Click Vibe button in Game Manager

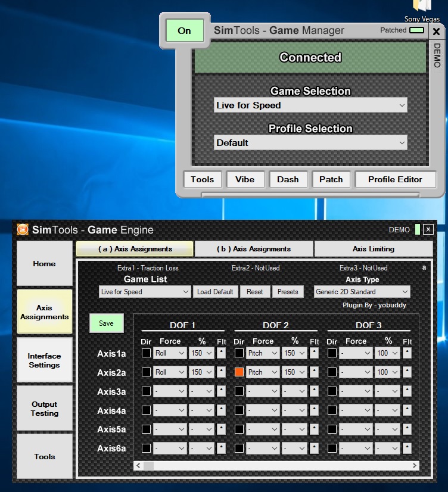click(x=245, y=179)
